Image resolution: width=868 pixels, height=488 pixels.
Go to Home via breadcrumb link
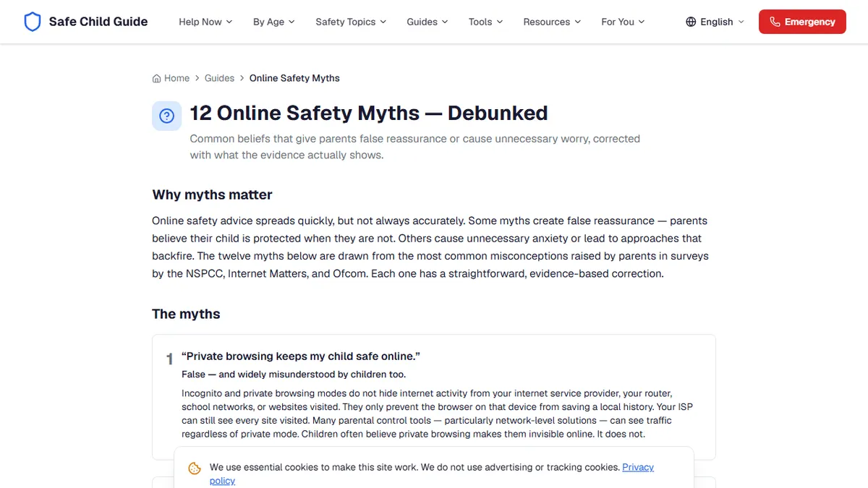click(171, 78)
